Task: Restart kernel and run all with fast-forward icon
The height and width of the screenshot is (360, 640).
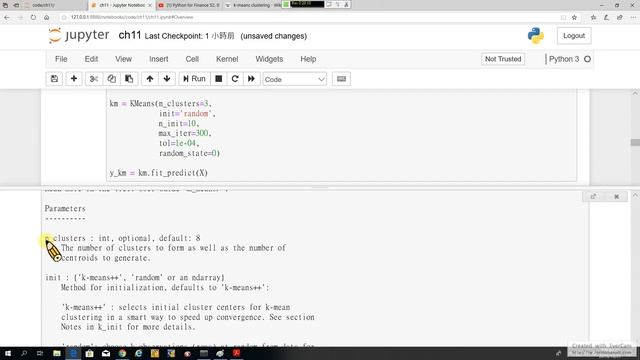Action: [x=251, y=79]
